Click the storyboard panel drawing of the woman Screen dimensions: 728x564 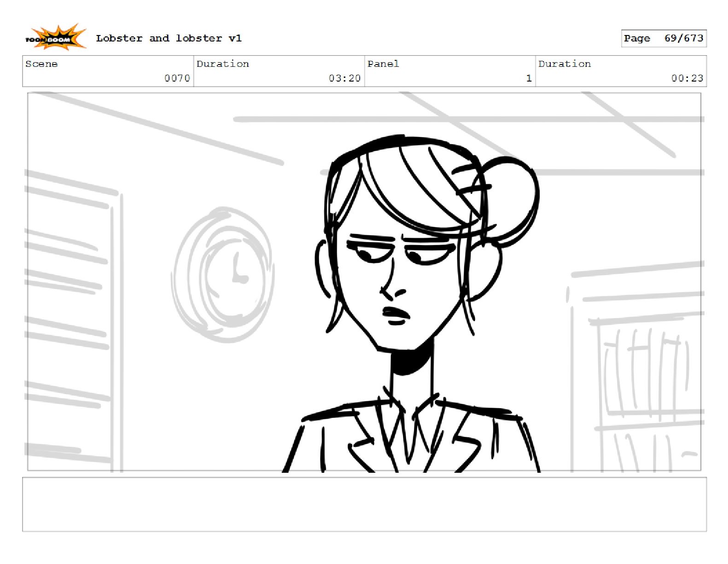pyautogui.click(x=364, y=282)
